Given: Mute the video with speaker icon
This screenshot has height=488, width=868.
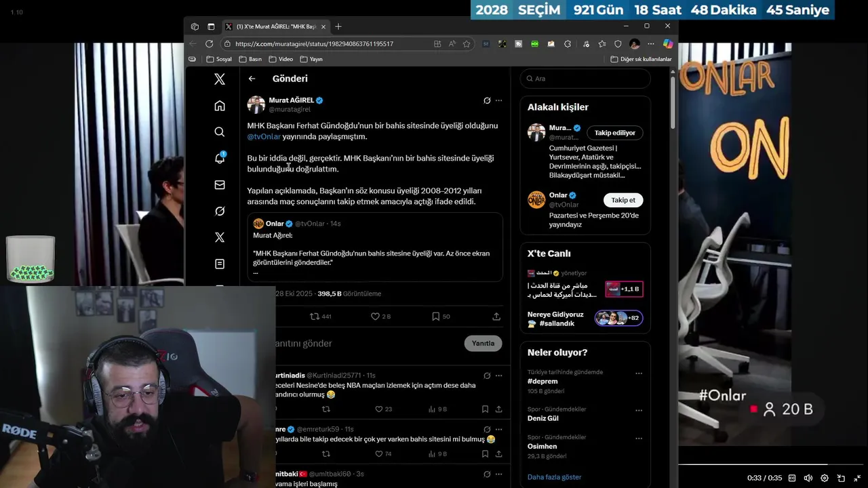Looking at the screenshot, I should (808, 478).
